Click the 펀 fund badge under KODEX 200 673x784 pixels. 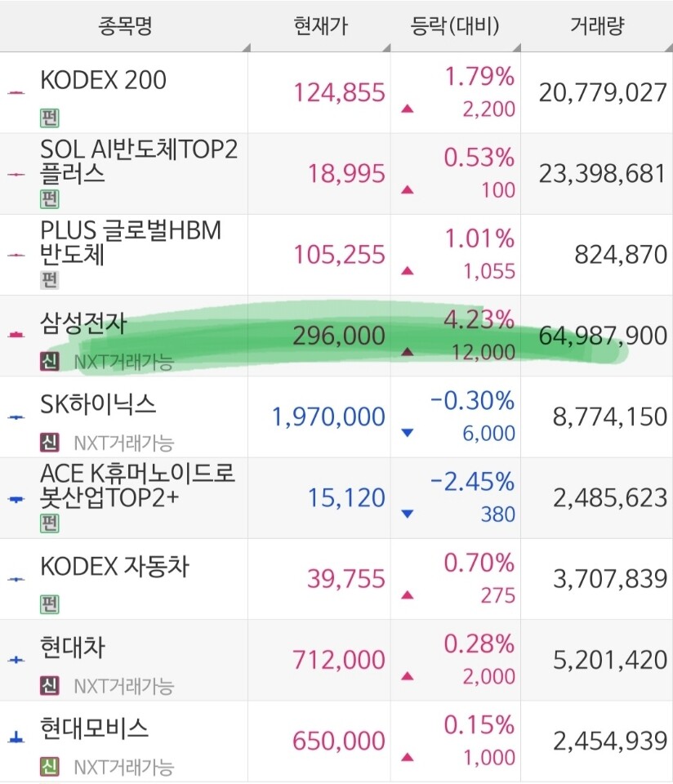tap(50, 118)
